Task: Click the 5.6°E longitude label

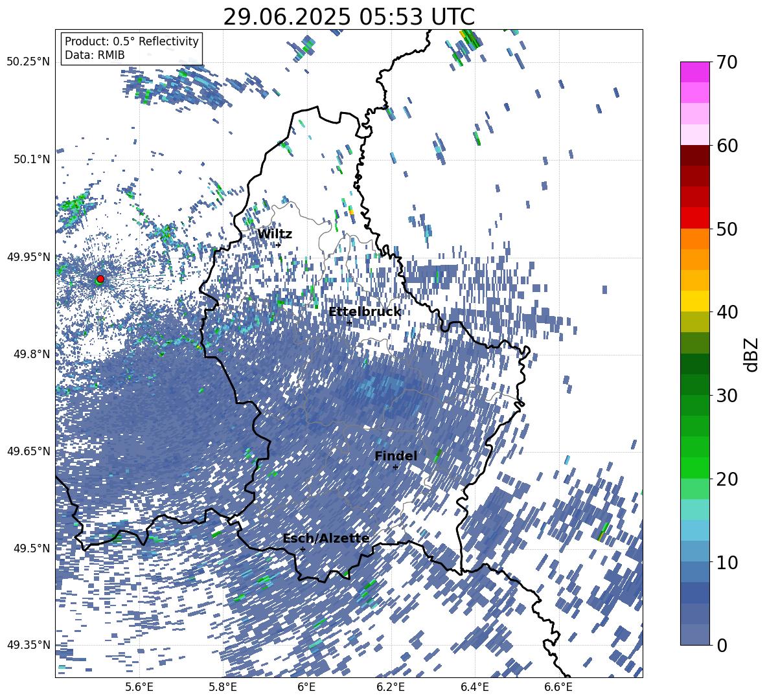Action: click(x=139, y=687)
